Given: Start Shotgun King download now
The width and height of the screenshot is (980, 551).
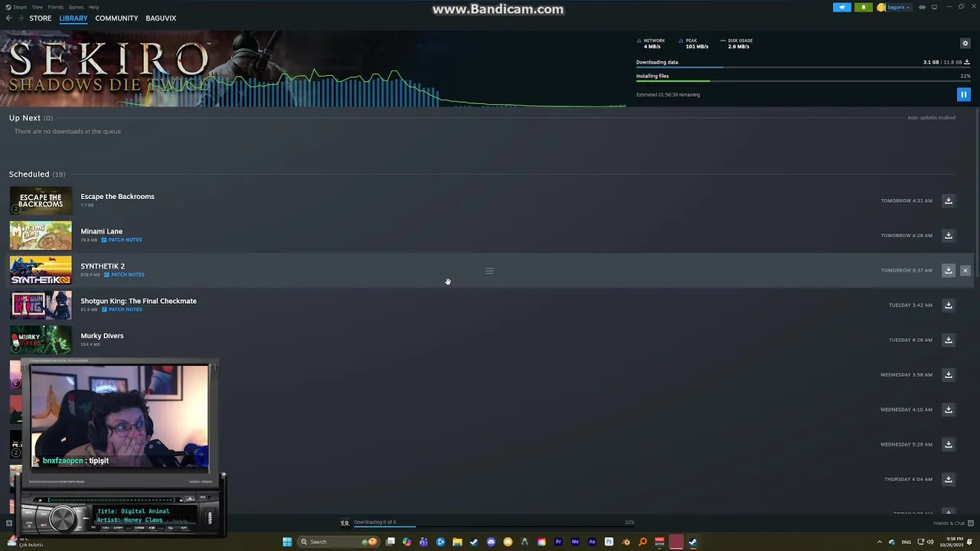Looking at the screenshot, I should [x=948, y=305].
